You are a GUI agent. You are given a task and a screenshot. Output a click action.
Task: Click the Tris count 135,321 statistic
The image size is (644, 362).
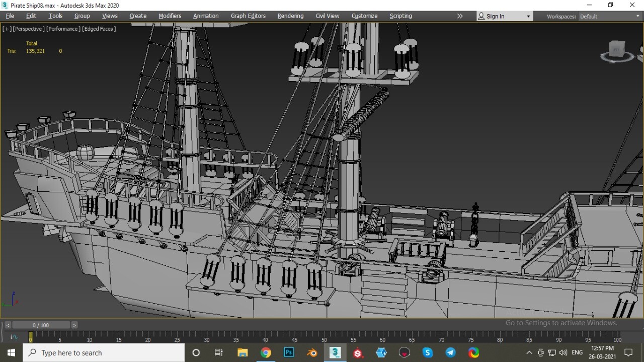click(35, 51)
